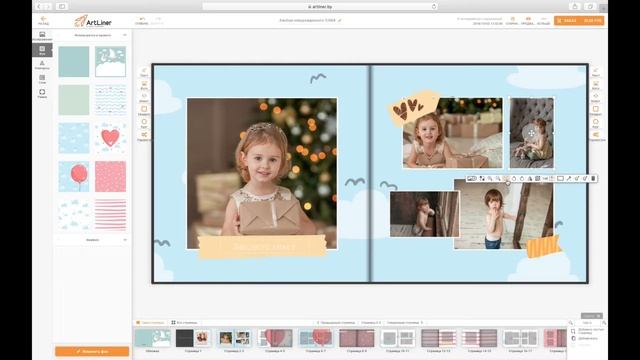The image size is (640, 360).
Task: Undo the last action (Отменить)
Action: 142,21
